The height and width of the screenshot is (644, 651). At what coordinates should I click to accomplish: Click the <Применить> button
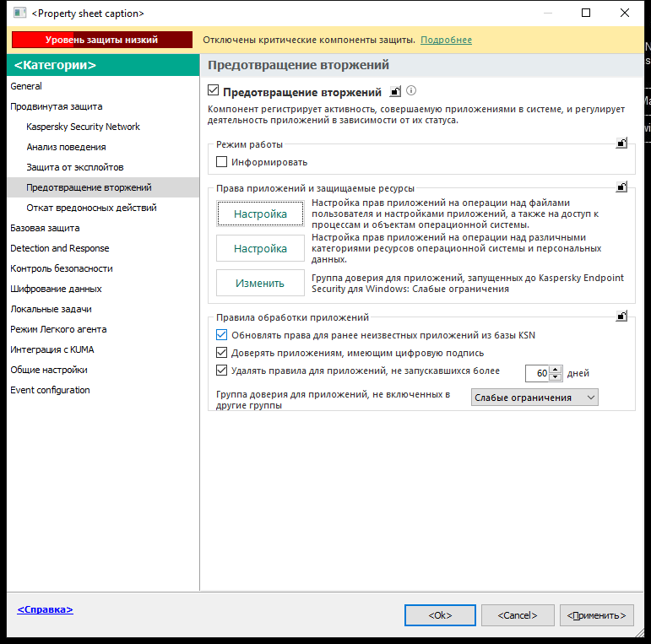(x=597, y=615)
